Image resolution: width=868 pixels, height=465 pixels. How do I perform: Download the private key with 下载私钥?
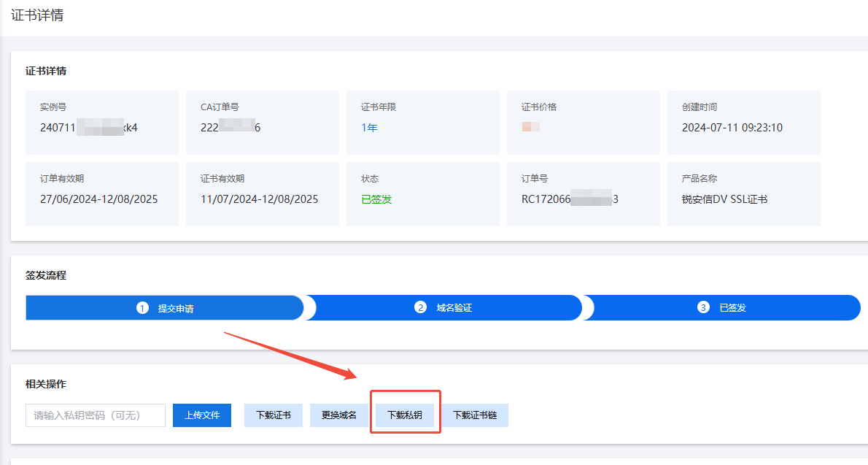405,415
